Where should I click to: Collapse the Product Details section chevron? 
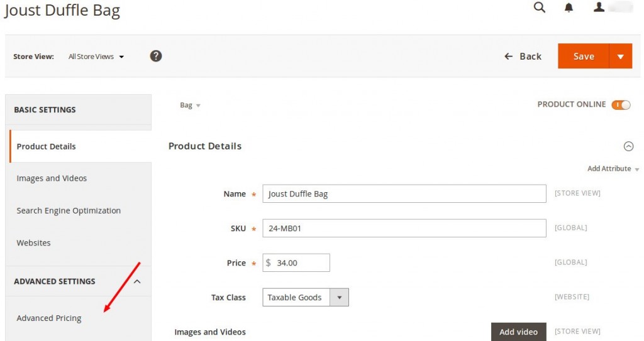pyautogui.click(x=628, y=146)
